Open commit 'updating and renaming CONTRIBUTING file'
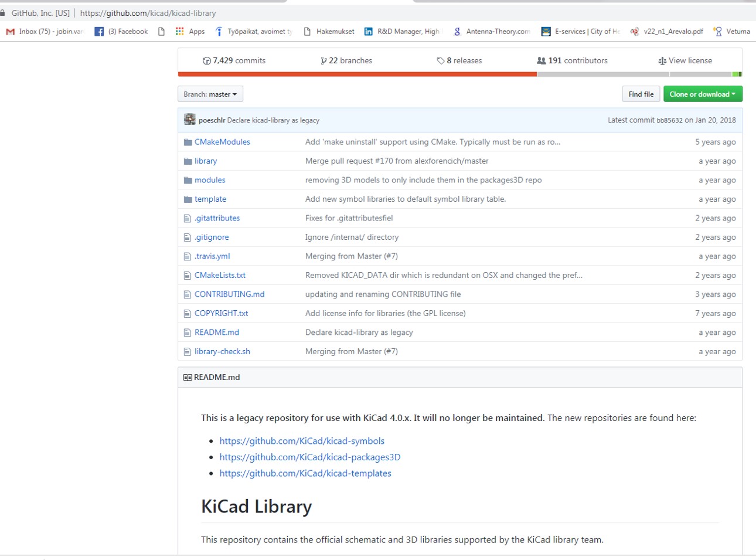This screenshot has width=756, height=560. point(383,294)
